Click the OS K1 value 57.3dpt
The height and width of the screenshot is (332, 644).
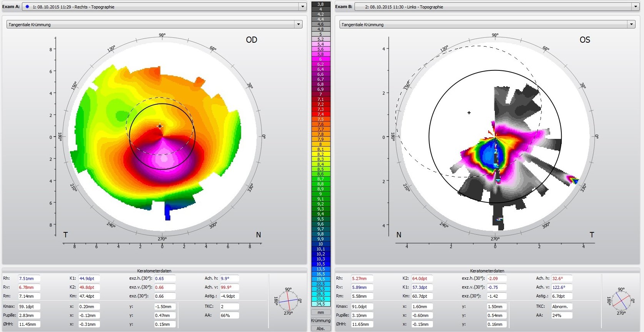click(422, 287)
